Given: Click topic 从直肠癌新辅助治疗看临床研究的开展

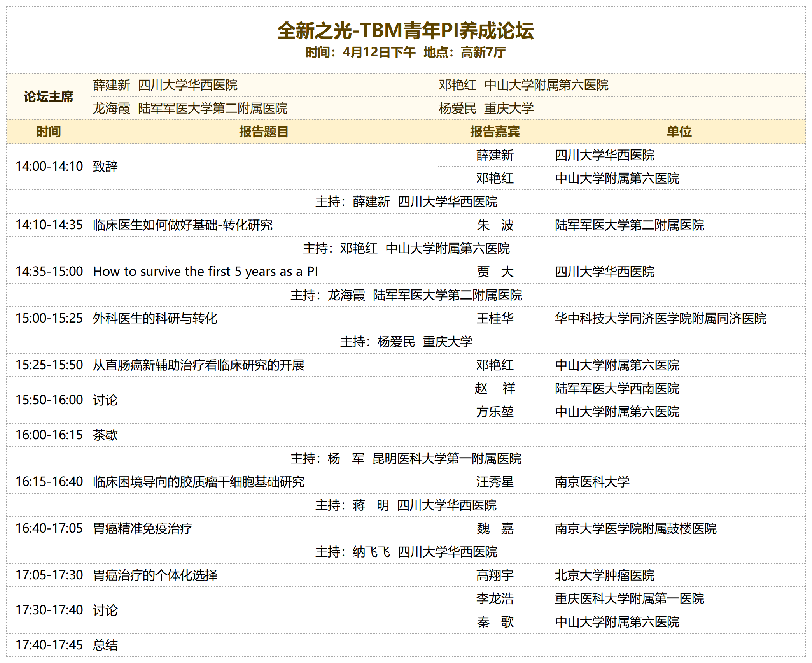Looking at the screenshot, I should pyautogui.click(x=199, y=365).
